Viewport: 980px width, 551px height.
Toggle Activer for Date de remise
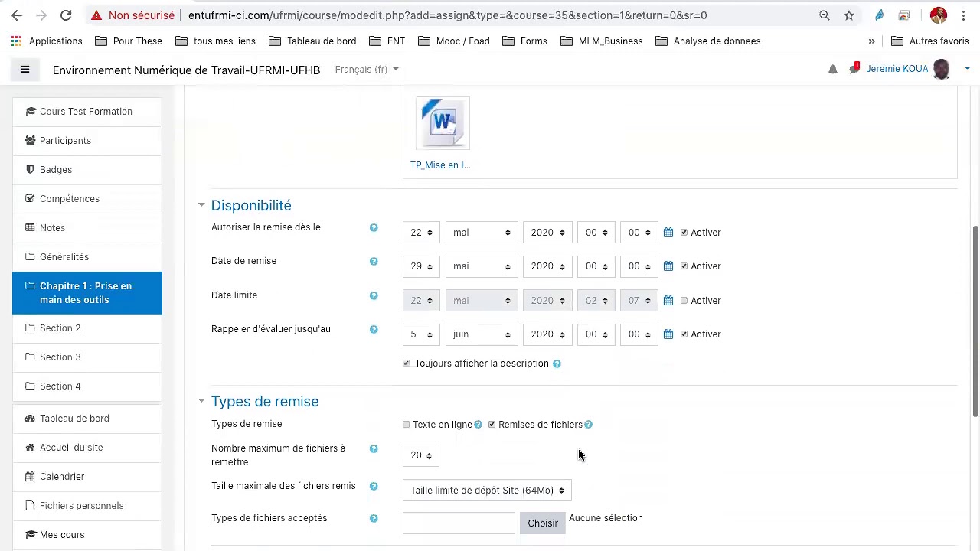coord(684,266)
